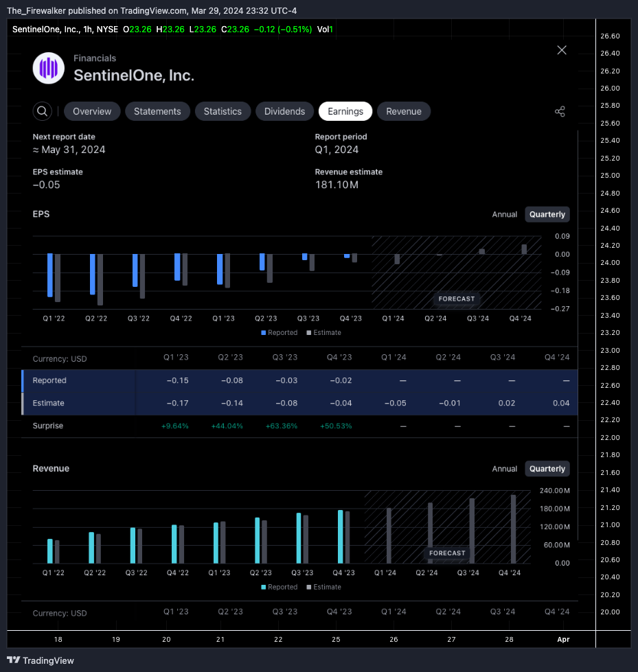
Task: Click the Surprise row label
Action: pos(47,426)
